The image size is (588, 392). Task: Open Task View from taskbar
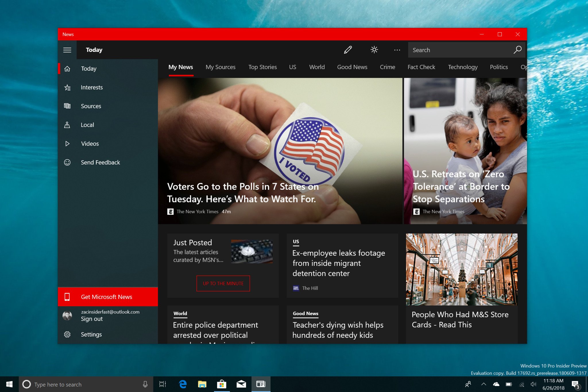click(163, 384)
